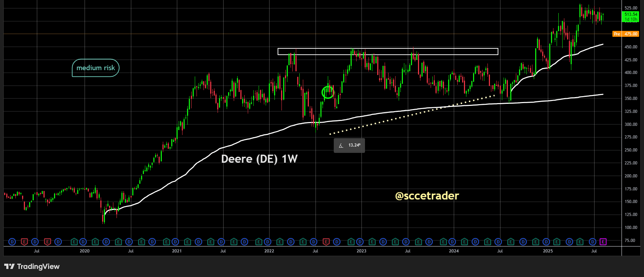Click the current price label 513.54
Screen dimensions: 644x277
631,14
